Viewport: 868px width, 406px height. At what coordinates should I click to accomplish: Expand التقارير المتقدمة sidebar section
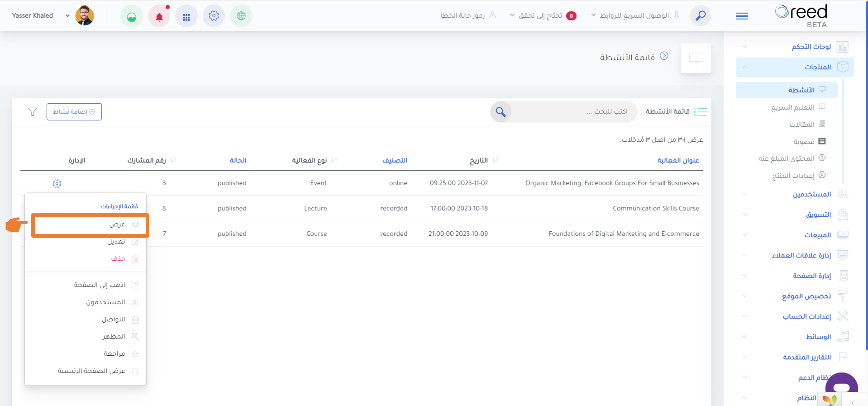point(795,357)
